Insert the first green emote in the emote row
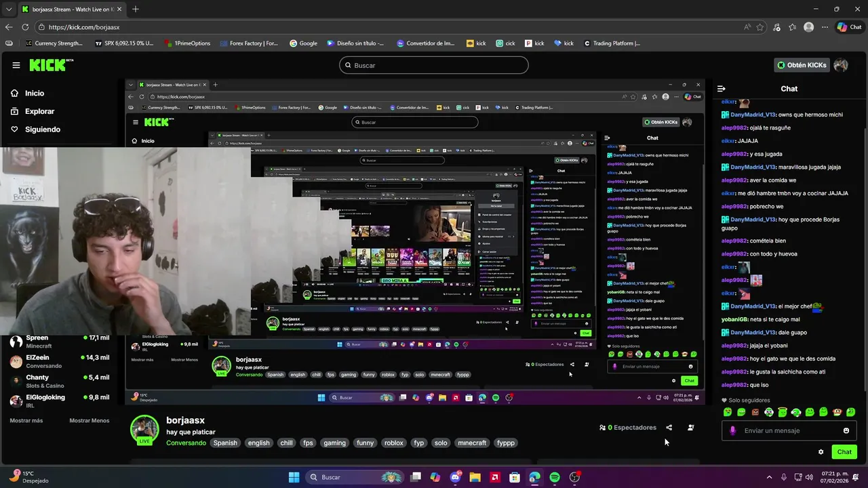 point(728,412)
